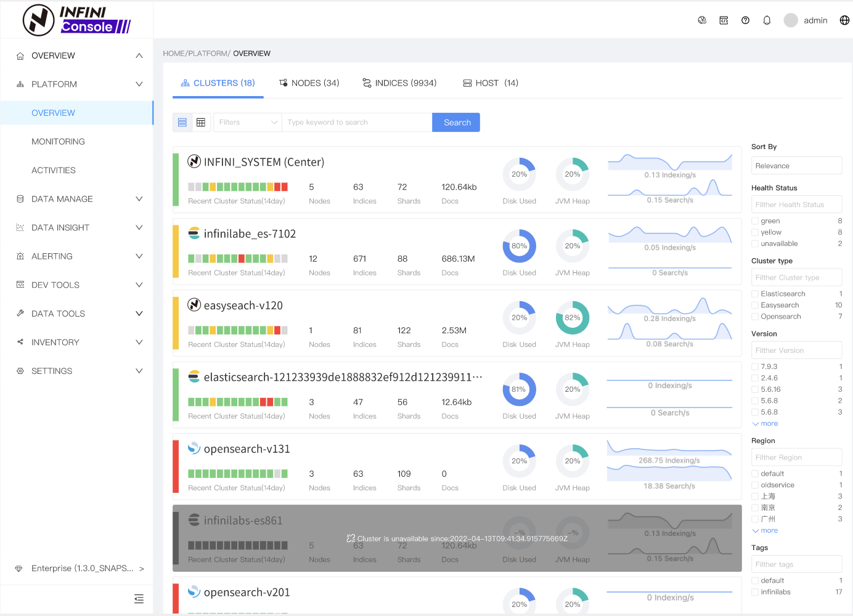Switch to table view layout icon
This screenshot has height=616, width=853.
click(201, 123)
